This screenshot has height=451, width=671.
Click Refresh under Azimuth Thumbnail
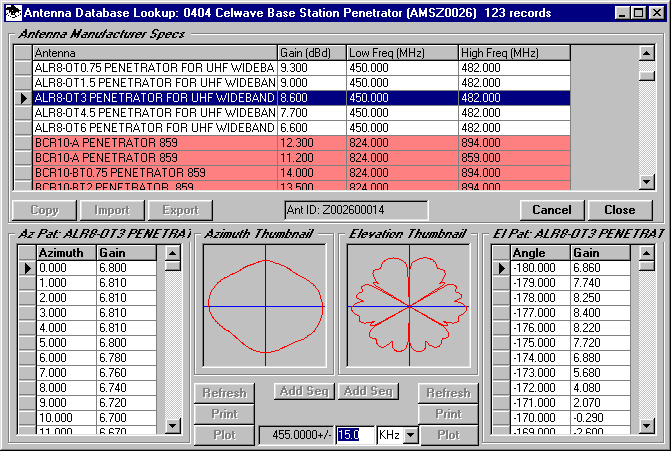[224, 393]
